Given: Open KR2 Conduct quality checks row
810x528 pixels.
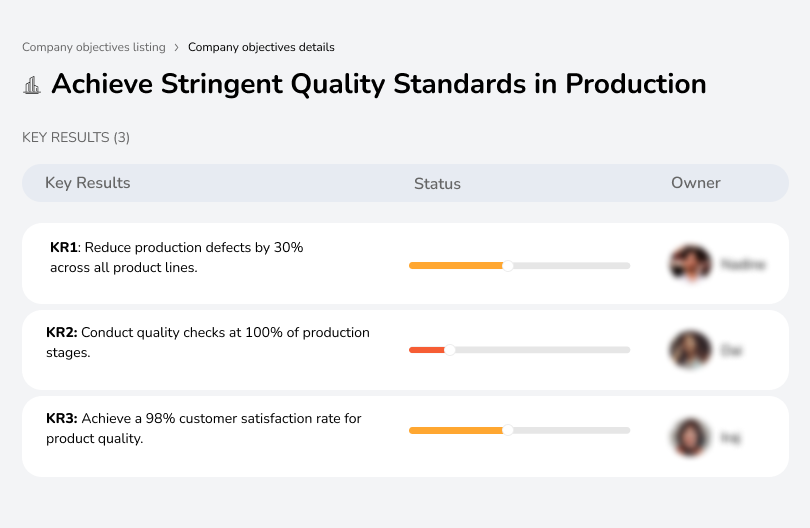Looking at the screenshot, I should [x=208, y=342].
